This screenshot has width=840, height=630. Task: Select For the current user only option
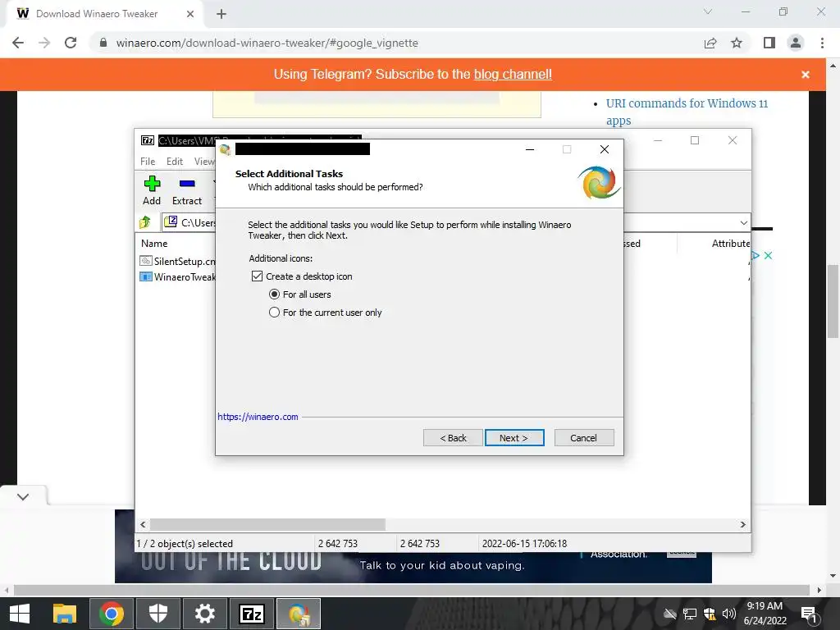pos(274,313)
